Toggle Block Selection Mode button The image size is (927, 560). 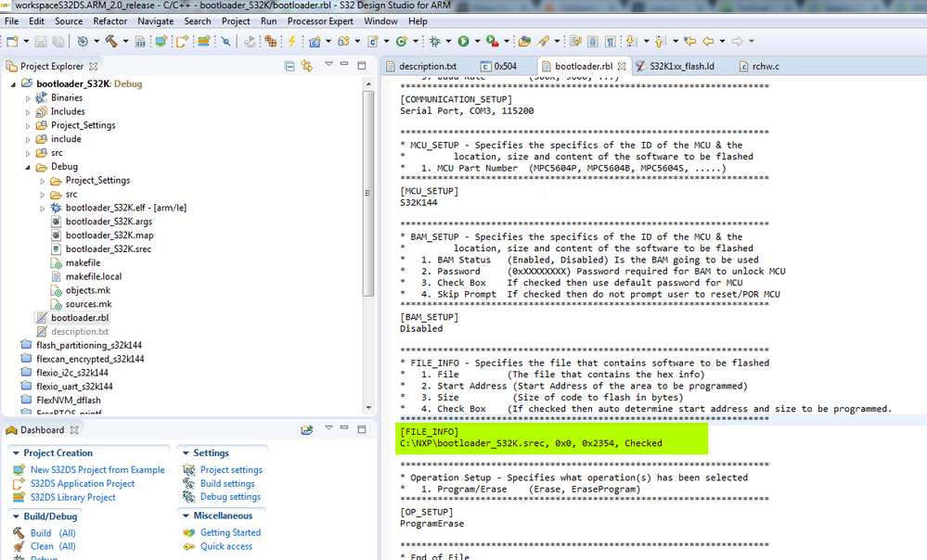(x=592, y=42)
